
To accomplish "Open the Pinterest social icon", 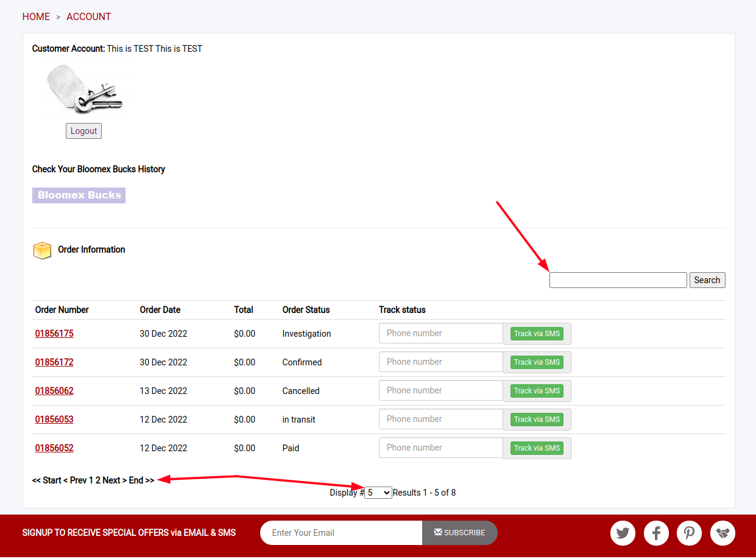I will coord(689,533).
